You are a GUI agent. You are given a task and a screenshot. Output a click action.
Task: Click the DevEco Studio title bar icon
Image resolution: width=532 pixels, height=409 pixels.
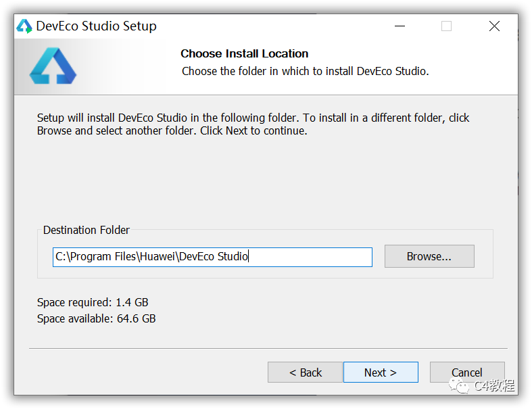tap(24, 26)
